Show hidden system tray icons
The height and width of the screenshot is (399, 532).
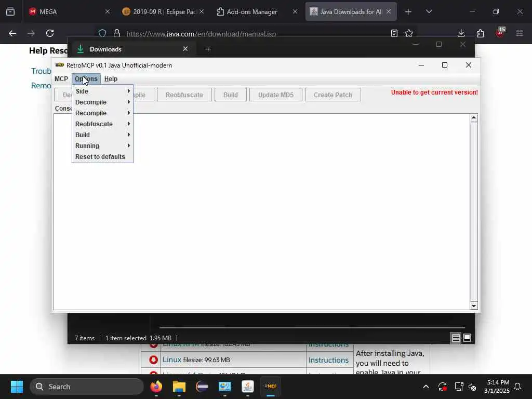pyautogui.click(x=426, y=387)
